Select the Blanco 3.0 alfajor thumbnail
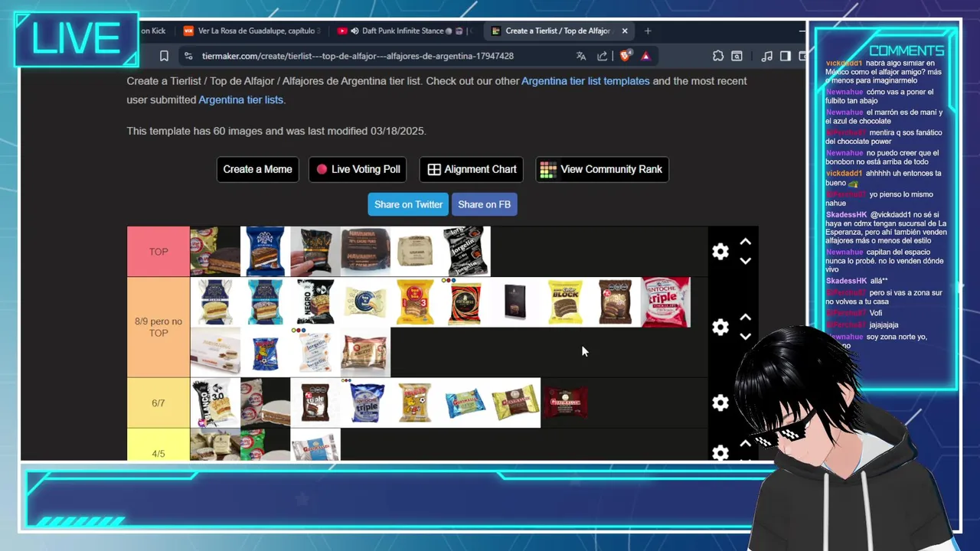 215,403
